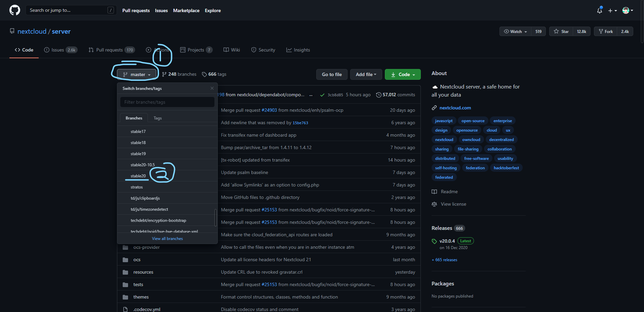Open the themes folder
Screen dimensions: 644x312
point(141,297)
